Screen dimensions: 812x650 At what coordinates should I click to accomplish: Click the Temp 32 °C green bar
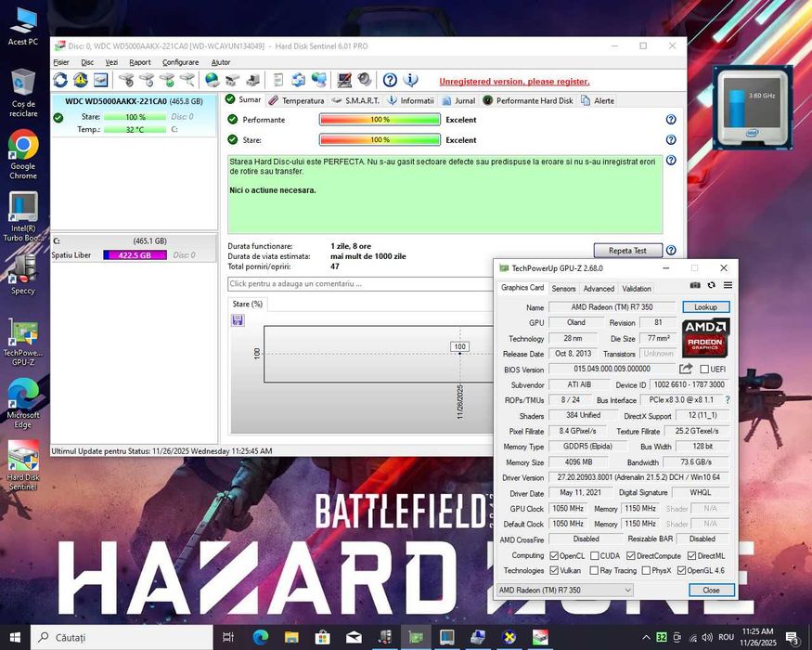point(135,130)
